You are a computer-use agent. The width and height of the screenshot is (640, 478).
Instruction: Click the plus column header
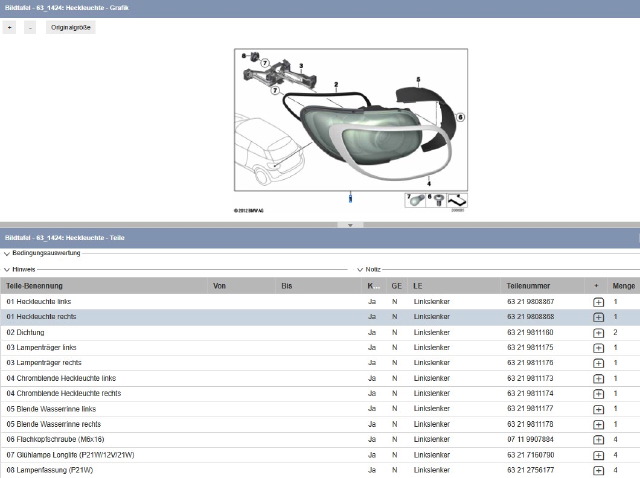[x=596, y=286]
